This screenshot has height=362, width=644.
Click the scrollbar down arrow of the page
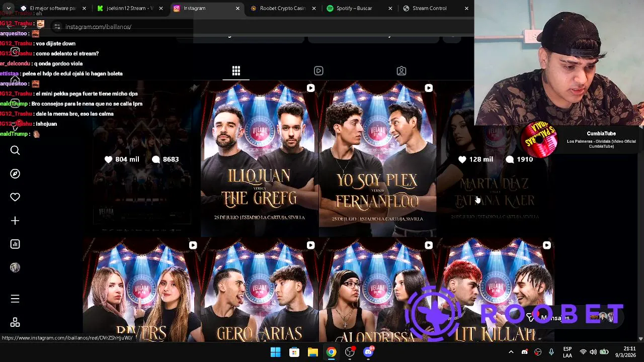coord(640,339)
